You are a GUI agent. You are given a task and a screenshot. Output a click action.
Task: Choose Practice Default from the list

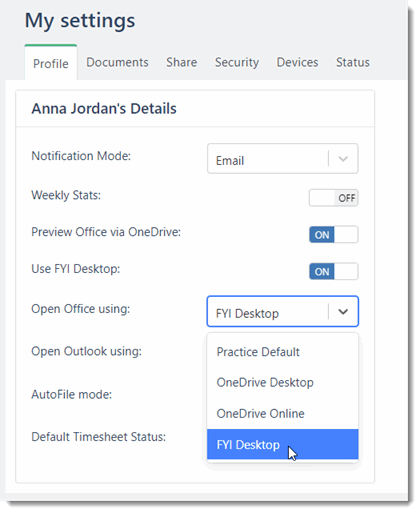283,352
